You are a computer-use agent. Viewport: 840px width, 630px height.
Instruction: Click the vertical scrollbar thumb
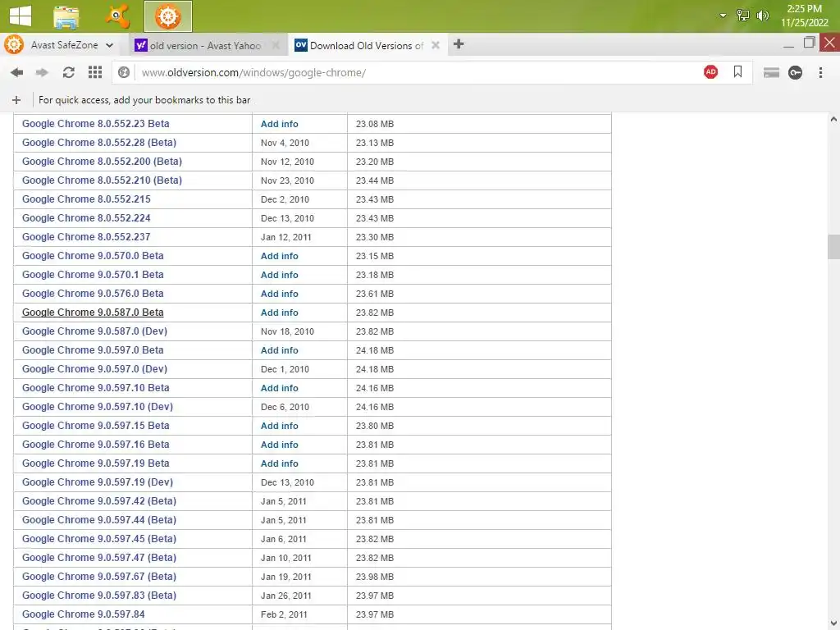[833, 246]
